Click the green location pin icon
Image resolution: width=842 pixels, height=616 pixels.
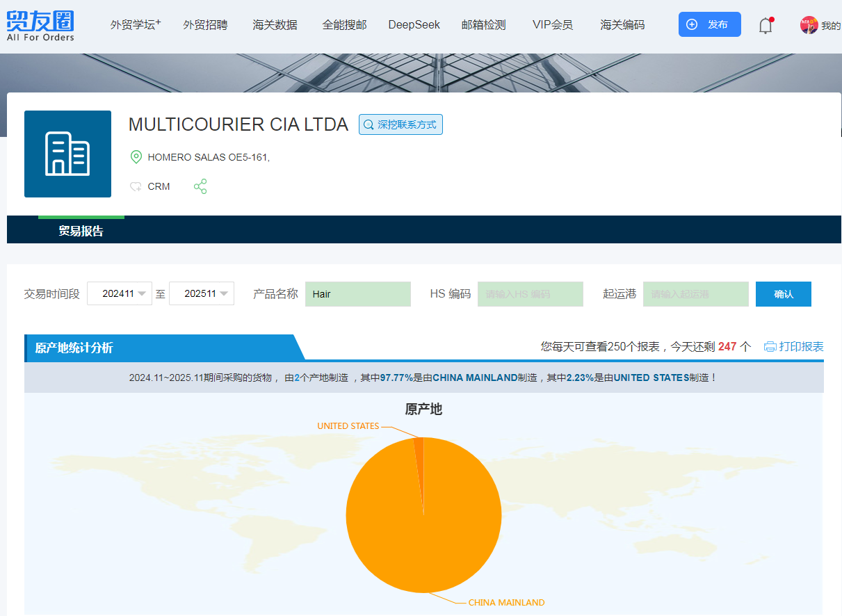coord(136,157)
